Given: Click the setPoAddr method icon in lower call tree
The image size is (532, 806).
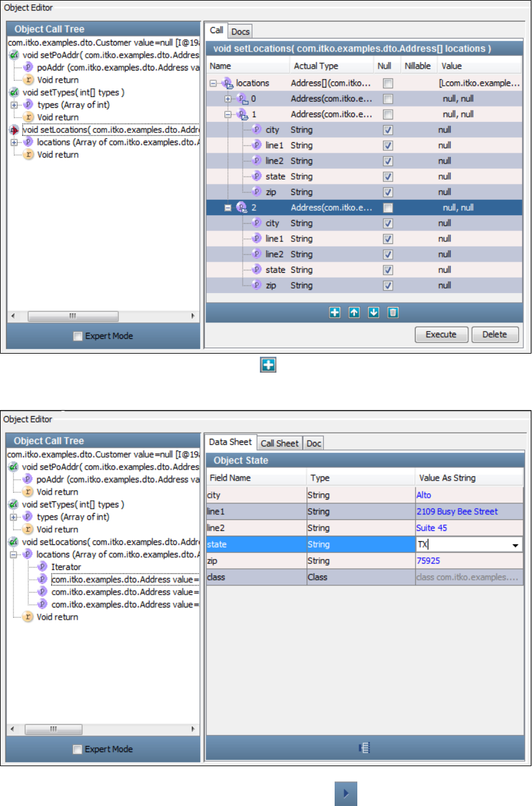Looking at the screenshot, I should [x=14, y=467].
